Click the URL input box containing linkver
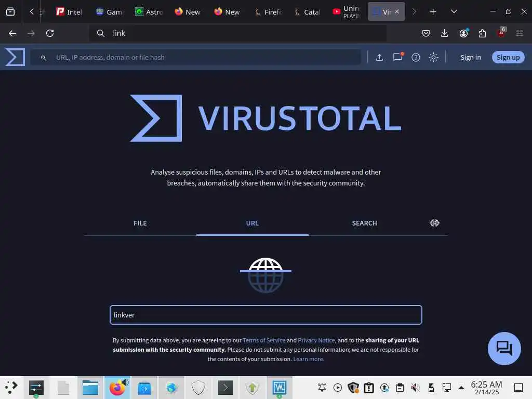 point(265,315)
